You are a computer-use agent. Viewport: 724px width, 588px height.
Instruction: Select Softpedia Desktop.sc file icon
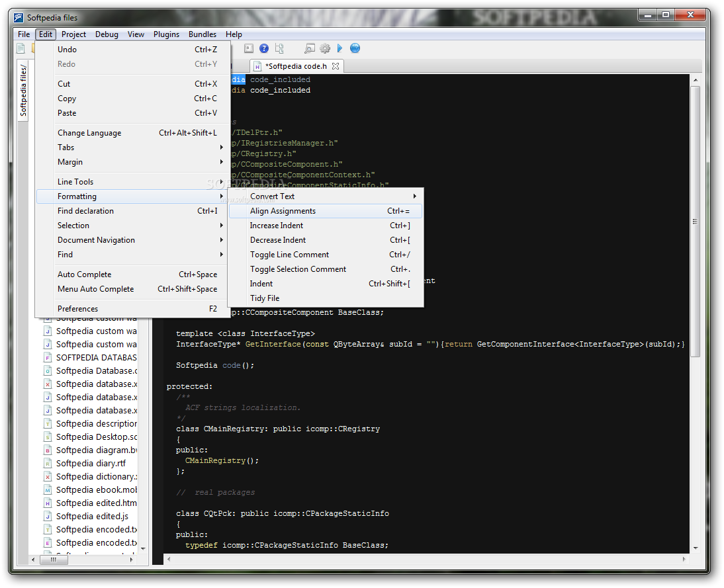click(x=47, y=437)
